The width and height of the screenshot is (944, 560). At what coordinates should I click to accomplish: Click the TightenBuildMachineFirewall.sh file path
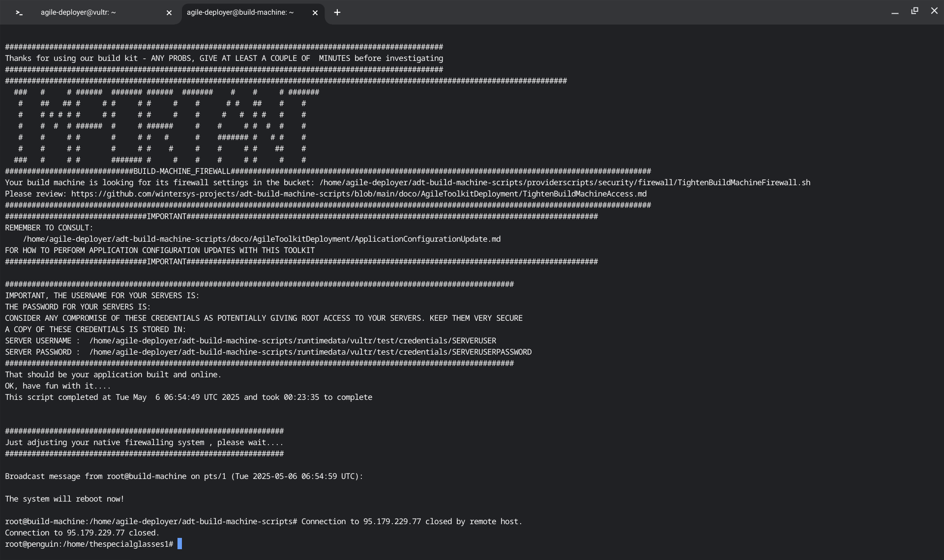564,183
